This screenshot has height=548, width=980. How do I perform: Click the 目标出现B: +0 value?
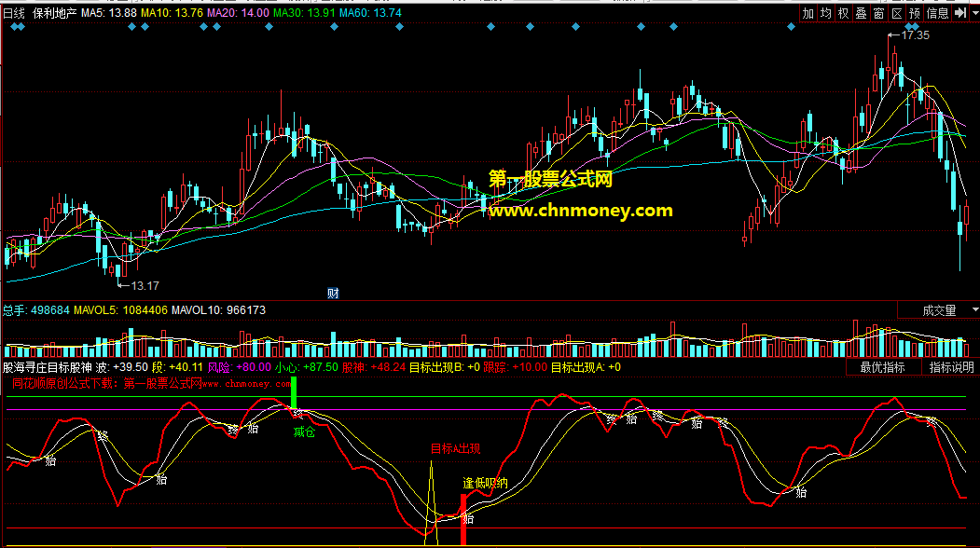click(445, 367)
